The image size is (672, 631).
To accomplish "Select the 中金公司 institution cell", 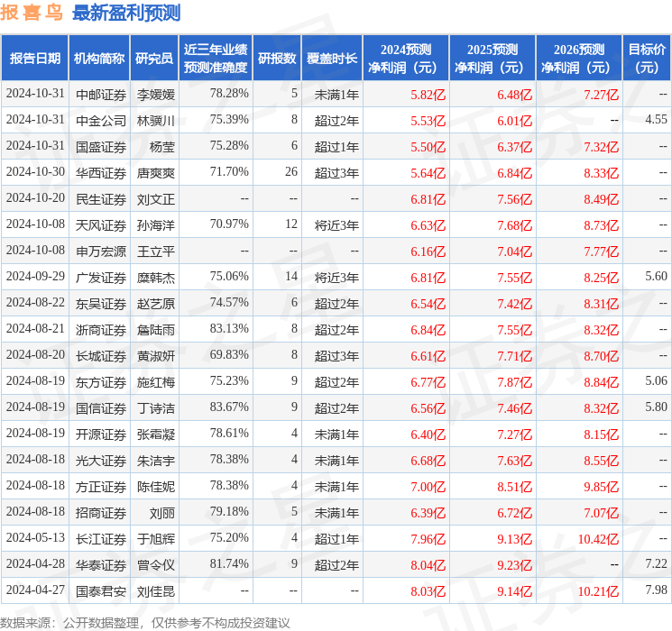I will point(101,121).
